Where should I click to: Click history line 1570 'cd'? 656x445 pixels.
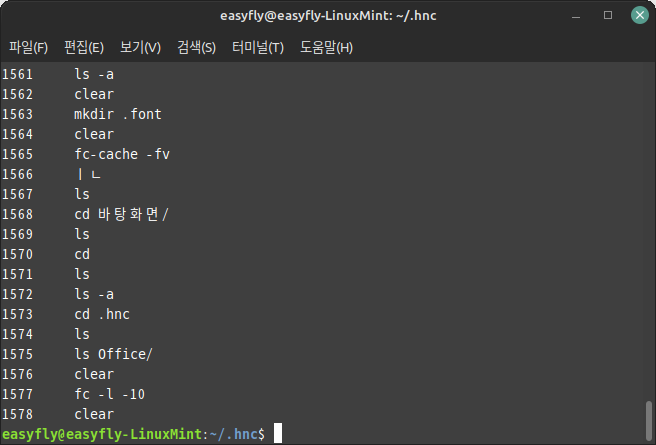tap(46, 254)
